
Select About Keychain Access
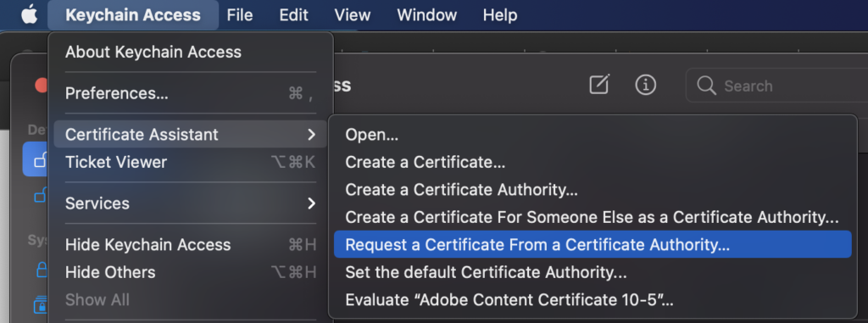point(191,52)
